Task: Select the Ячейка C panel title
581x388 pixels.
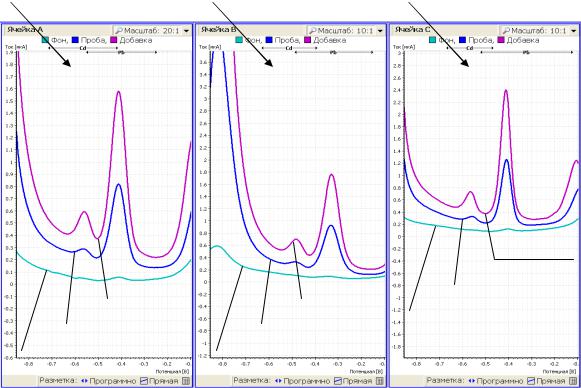Action: click(412, 30)
